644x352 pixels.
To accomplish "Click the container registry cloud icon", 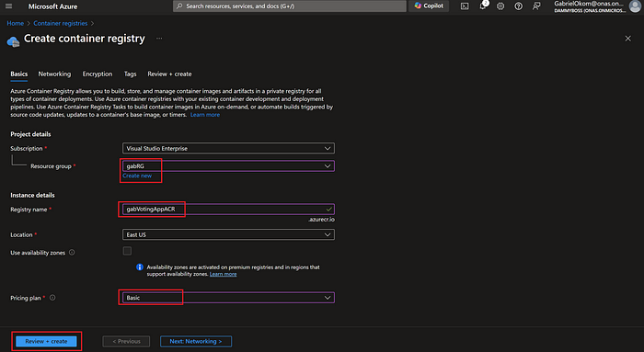I will tap(13, 41).
